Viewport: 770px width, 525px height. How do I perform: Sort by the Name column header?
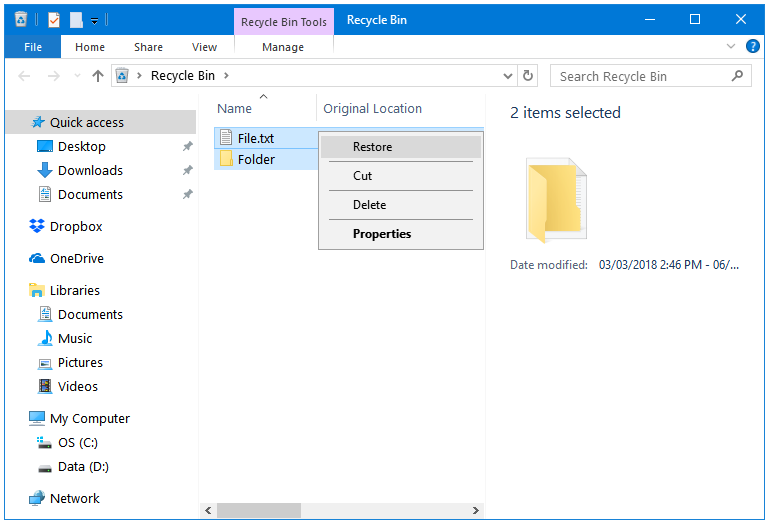pos(234,109)
